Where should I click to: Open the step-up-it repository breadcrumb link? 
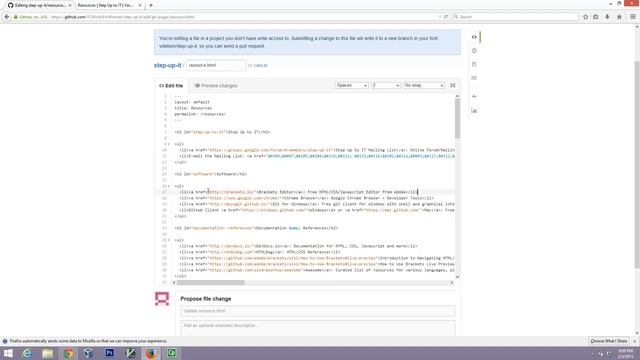point(167,65)
